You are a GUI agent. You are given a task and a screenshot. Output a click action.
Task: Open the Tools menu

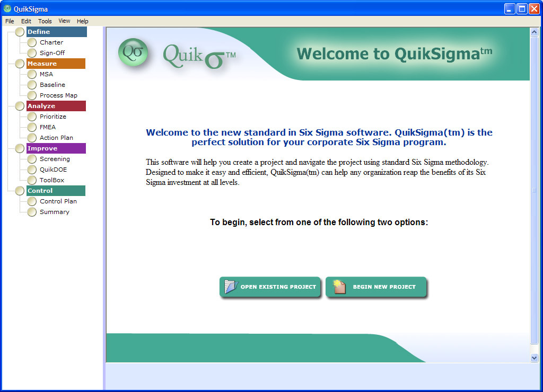(x=45, y=21)
